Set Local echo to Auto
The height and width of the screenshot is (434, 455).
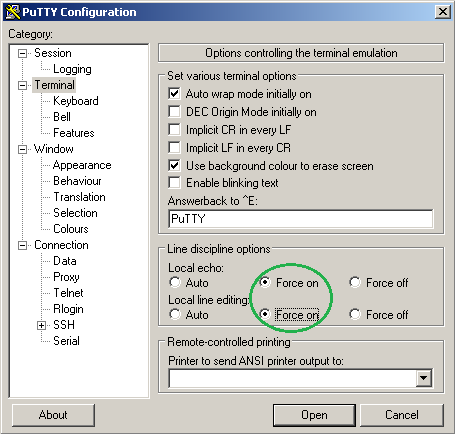175,282
